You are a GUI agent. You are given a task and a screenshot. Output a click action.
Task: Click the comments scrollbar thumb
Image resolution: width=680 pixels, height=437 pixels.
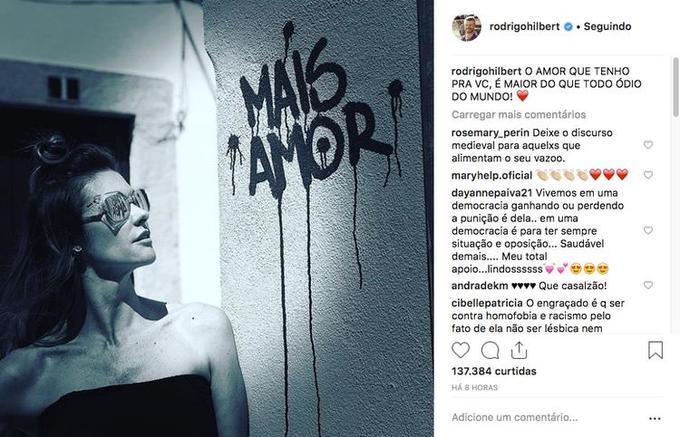pyautogui.click(x=676, y=87)
